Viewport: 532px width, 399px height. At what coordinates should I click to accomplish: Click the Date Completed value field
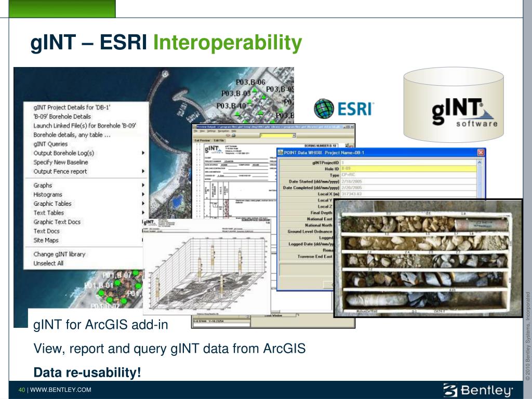click(408, 188)
